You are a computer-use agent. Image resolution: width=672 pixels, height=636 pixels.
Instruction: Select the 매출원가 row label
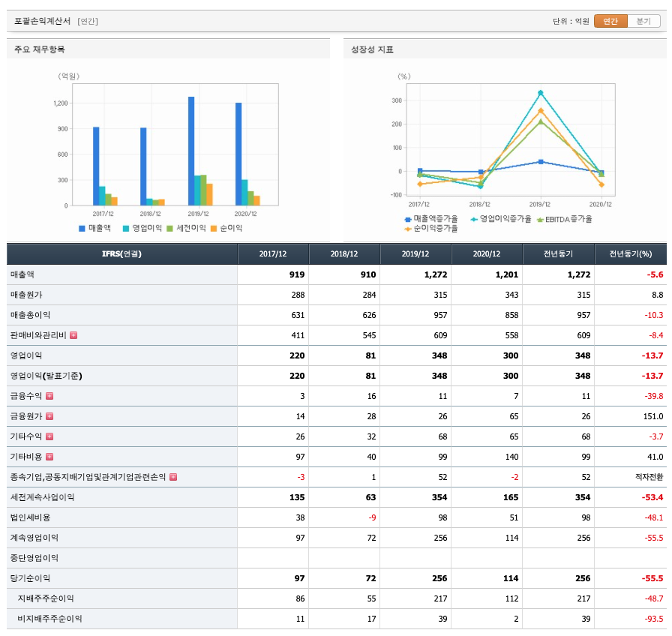26,295
